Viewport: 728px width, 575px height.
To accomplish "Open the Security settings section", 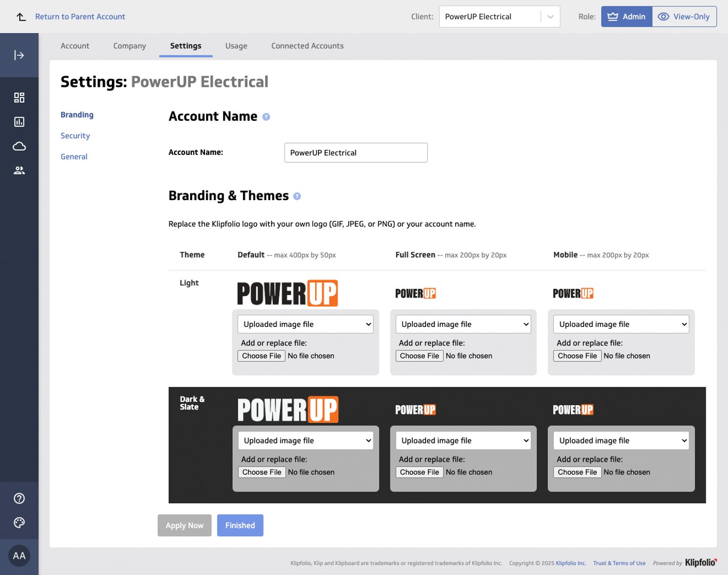I will (75, 136).
